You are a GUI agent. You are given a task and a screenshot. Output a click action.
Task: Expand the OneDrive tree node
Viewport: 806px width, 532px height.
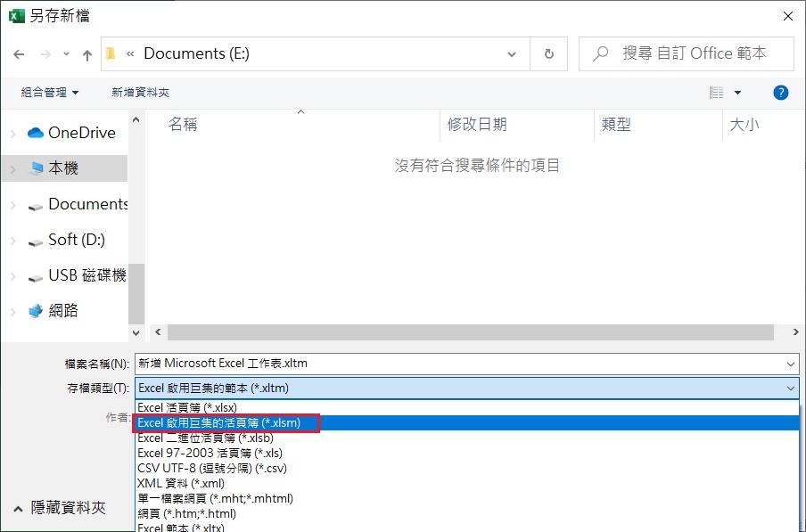click(x=13, y=134)
